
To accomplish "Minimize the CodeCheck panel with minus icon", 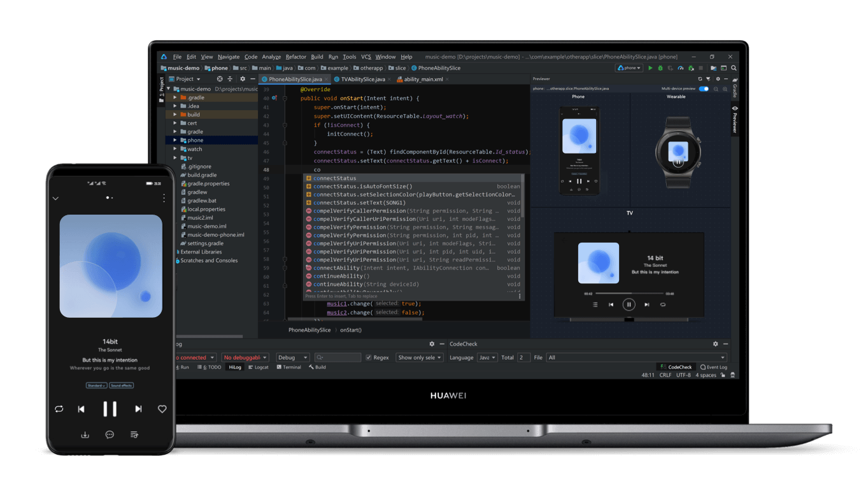I will (725, 344).
